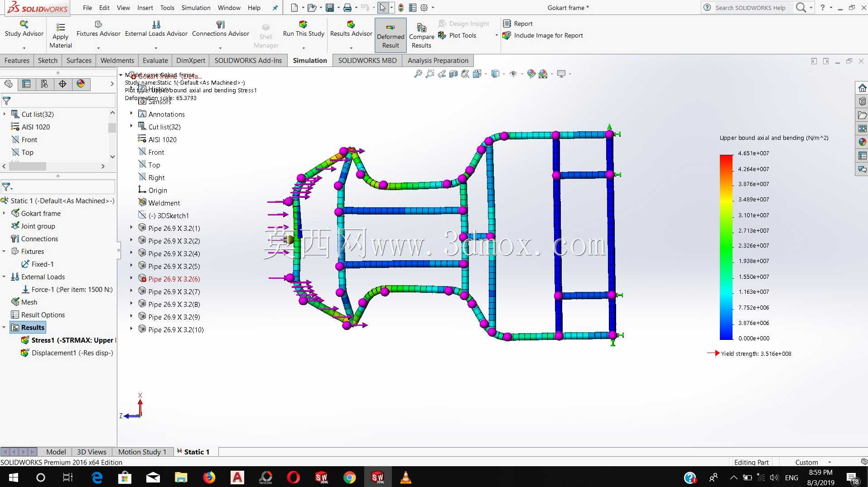Open File Explorer from the taskbar
868x487 pixels.
click(x=181, y=477)
